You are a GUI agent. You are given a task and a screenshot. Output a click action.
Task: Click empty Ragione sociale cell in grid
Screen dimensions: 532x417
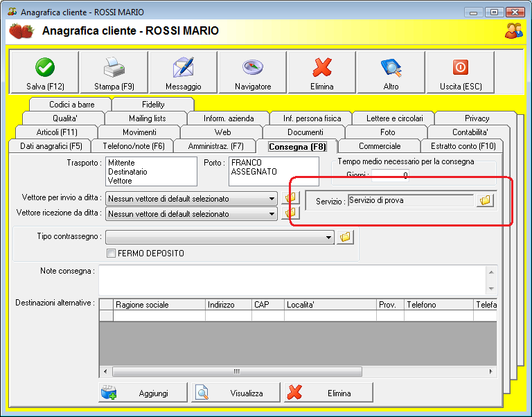tap(159, 316)
